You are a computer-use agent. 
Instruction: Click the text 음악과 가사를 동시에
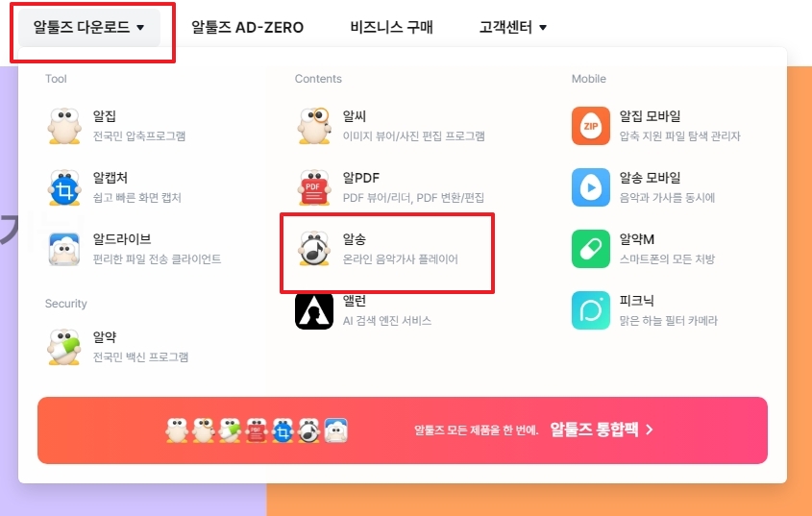667,198
